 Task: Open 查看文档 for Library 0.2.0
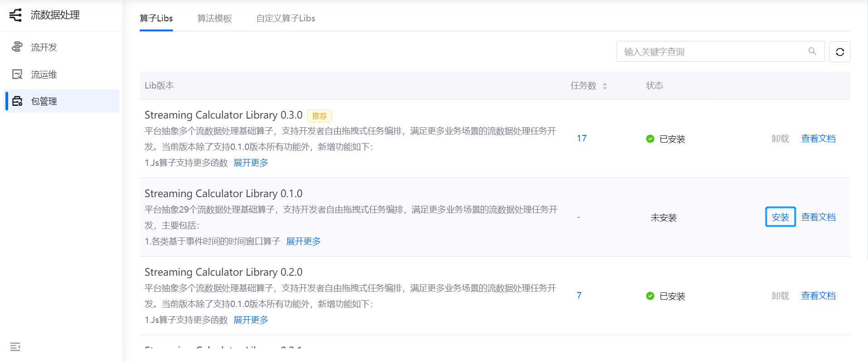[819, 296]
